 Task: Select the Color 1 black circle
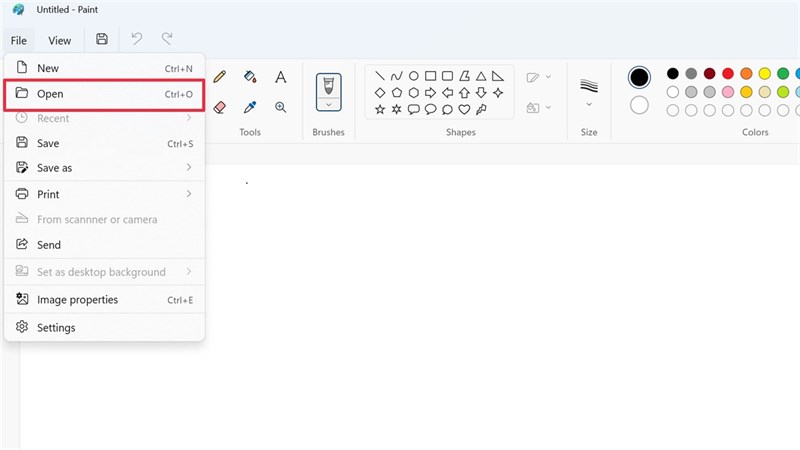tap(639, 77)
